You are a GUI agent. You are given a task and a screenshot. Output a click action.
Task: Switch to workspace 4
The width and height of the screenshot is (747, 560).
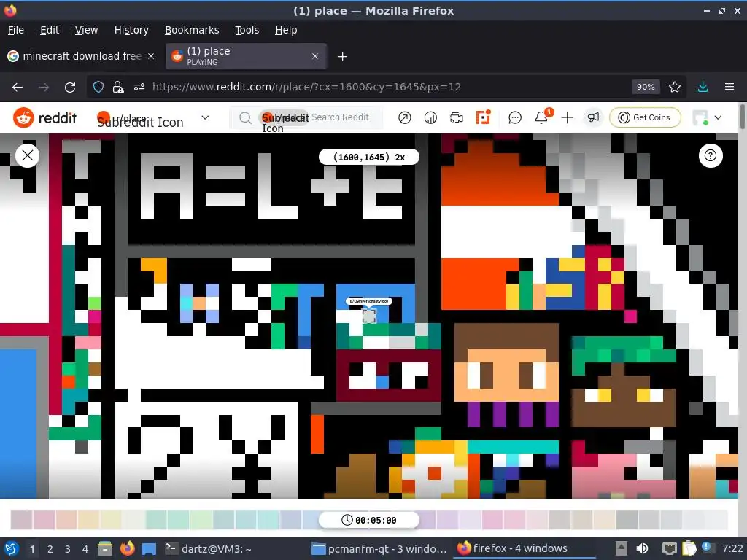point(85,549)
